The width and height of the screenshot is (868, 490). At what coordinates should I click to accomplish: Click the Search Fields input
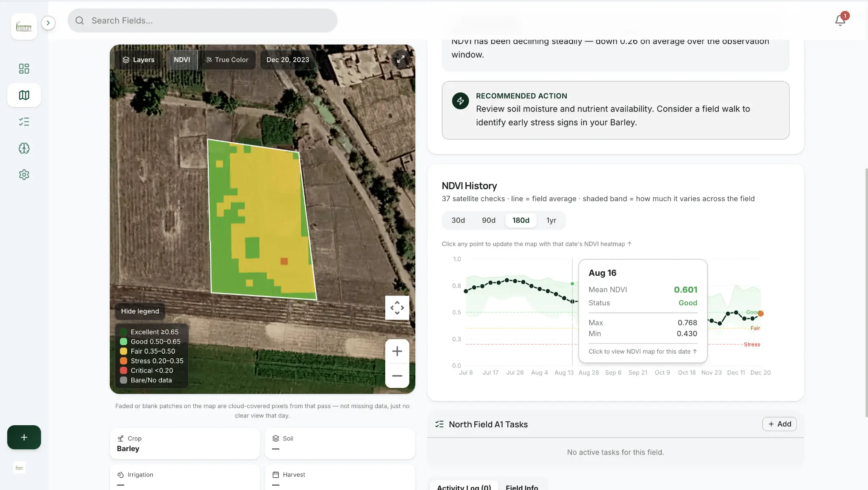(x=203, y=20)
